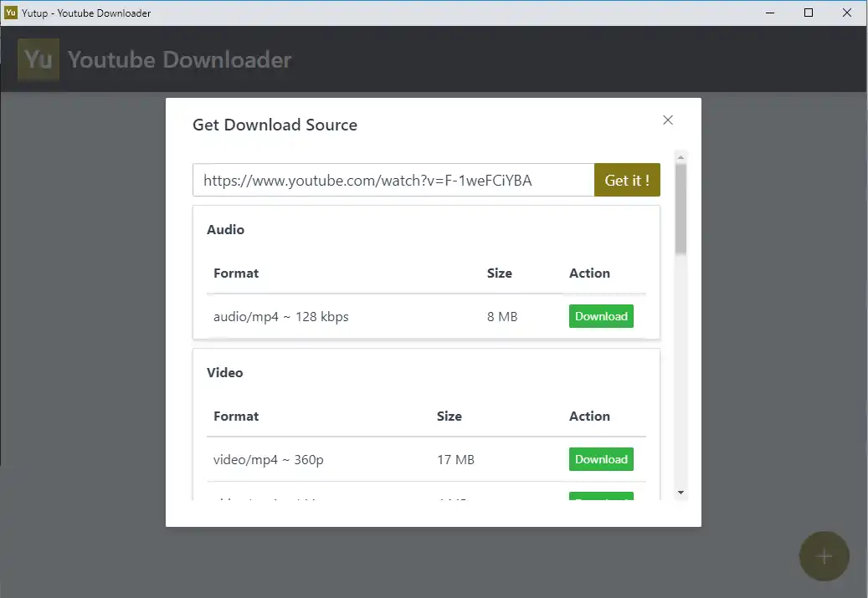Click the Video table Size column header
The height and width of the screenshot is (598, 868).
click(449, 416)
